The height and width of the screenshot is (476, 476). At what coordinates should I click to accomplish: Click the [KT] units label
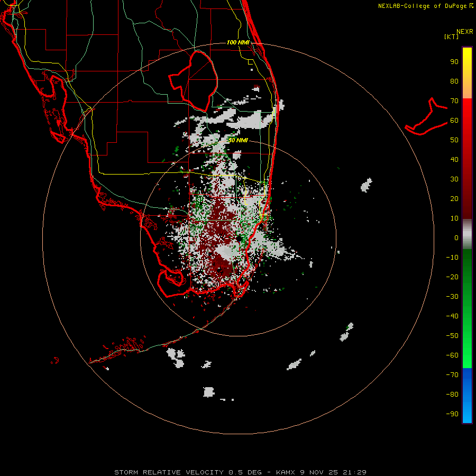[452, 36]
